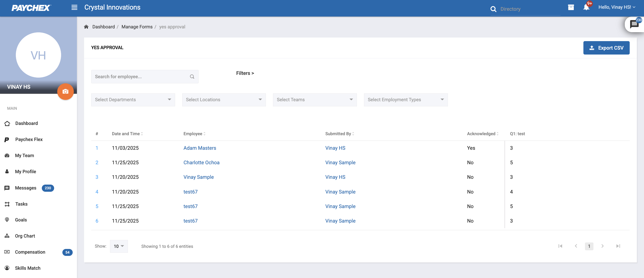The width and height of the screenshot is (644, 278).
Task: Open the Show 10 entries dropdown
Action: tap(119, 246)
